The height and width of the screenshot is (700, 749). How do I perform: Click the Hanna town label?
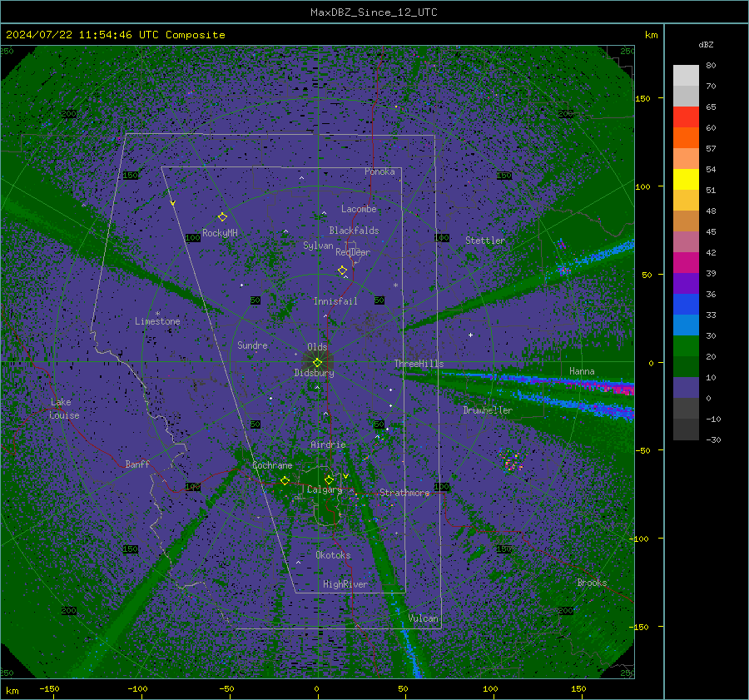point(582,371)
